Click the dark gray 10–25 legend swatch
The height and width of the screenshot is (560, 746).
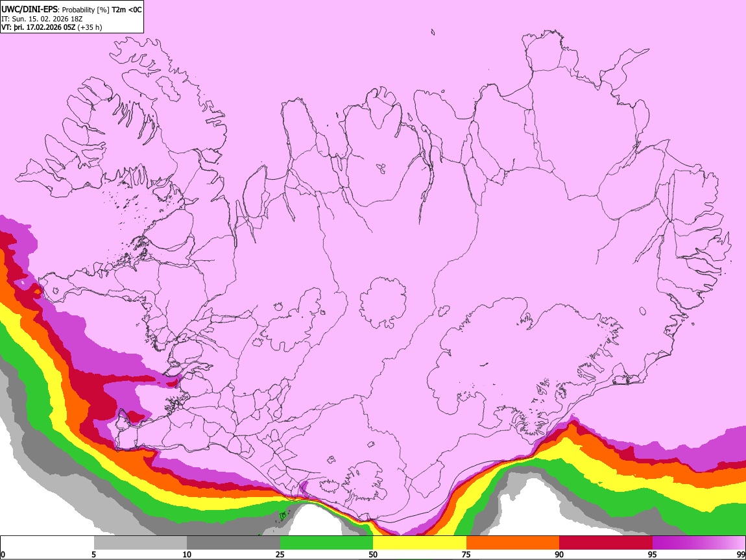[234, 543]
